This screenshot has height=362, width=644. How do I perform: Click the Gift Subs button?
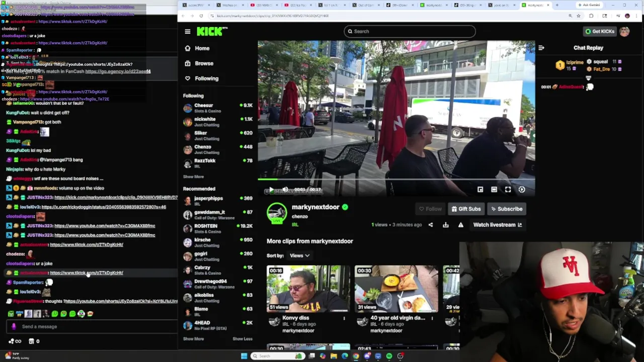pyautogui.click(x=466, y=209)
